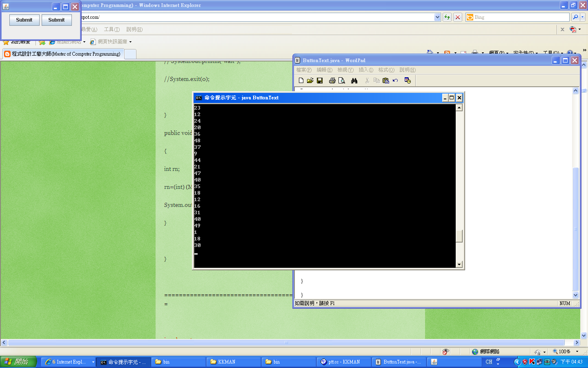This screenshot has height=368, width=588.
Task: Open Find using the binoculars icon
Action: click(x=354, y=80)
